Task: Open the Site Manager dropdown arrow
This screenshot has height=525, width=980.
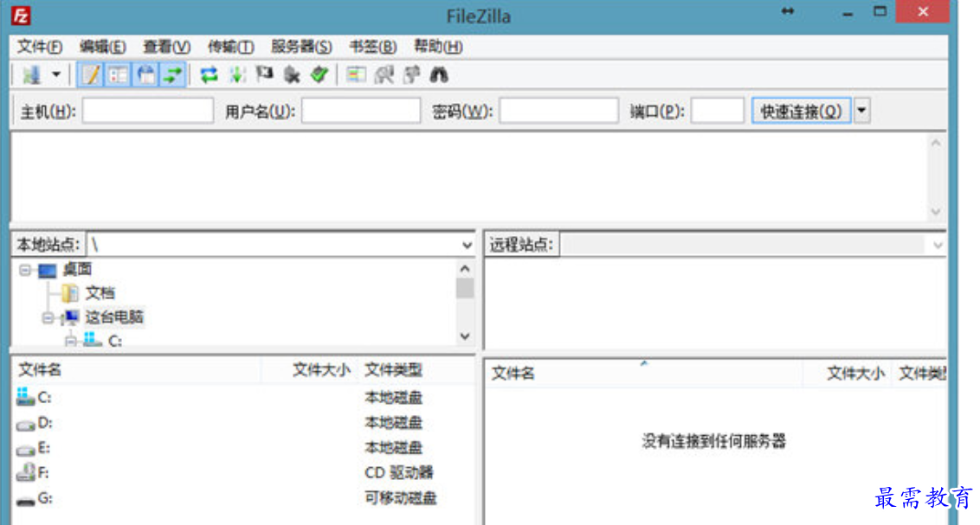Action: (56, 75)
